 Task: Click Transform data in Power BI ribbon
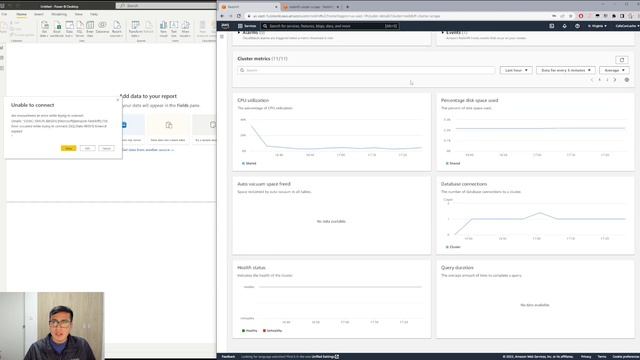click(x=135, y=29)
